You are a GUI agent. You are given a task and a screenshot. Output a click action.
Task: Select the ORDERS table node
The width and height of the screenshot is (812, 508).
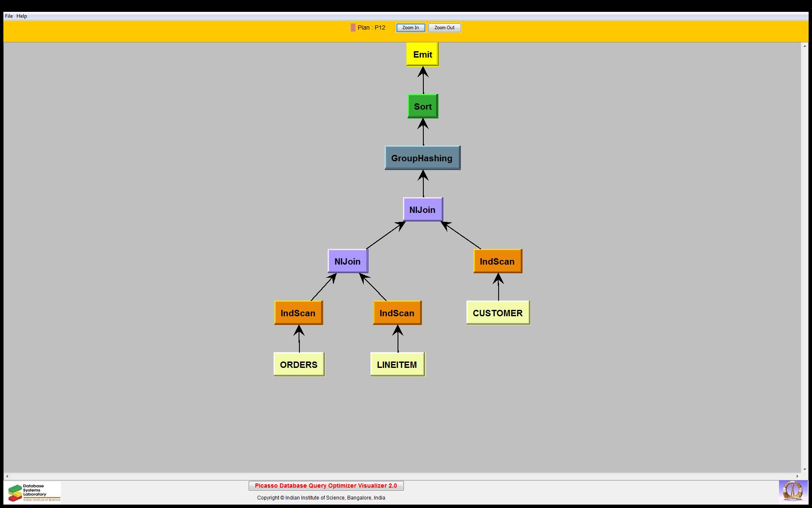(299, 364)
